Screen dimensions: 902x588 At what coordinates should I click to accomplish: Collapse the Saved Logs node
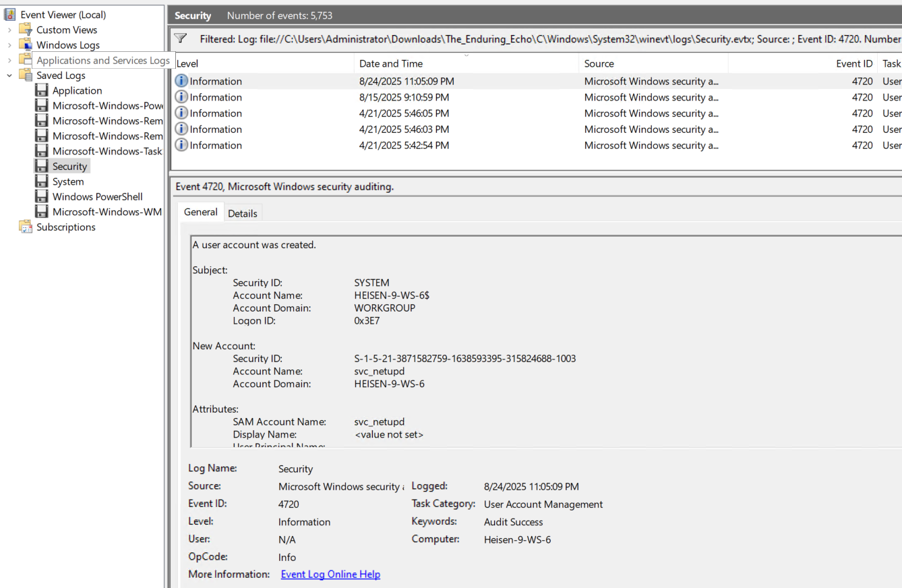pyautogui.click(x=9, y=76)
